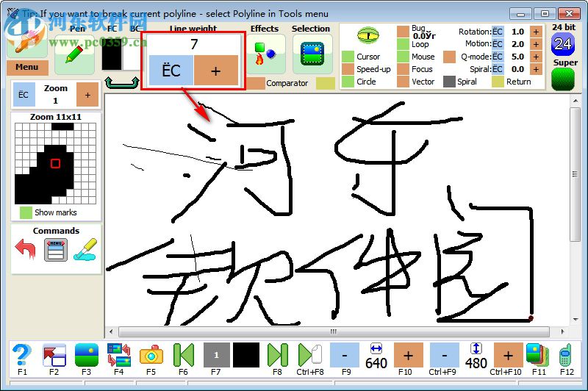Swap foreground and background colors arrow
This screenshot has width=588, height=391.
122,82
